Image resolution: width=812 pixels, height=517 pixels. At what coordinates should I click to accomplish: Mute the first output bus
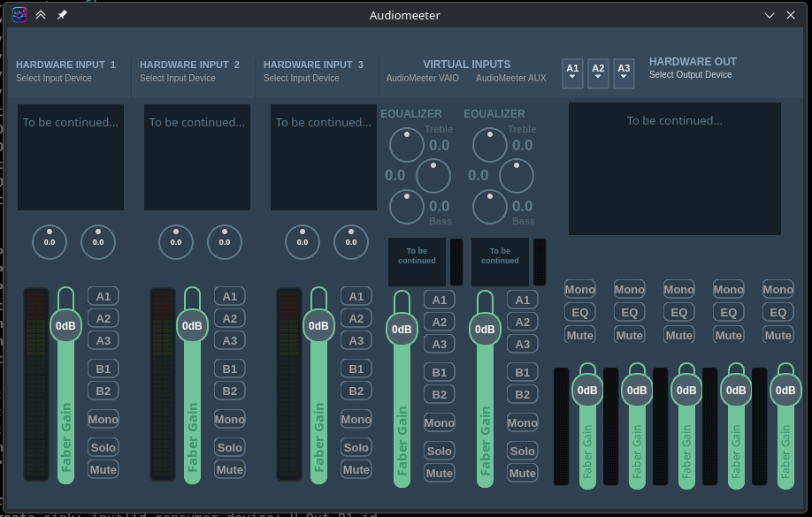(580, 335)
